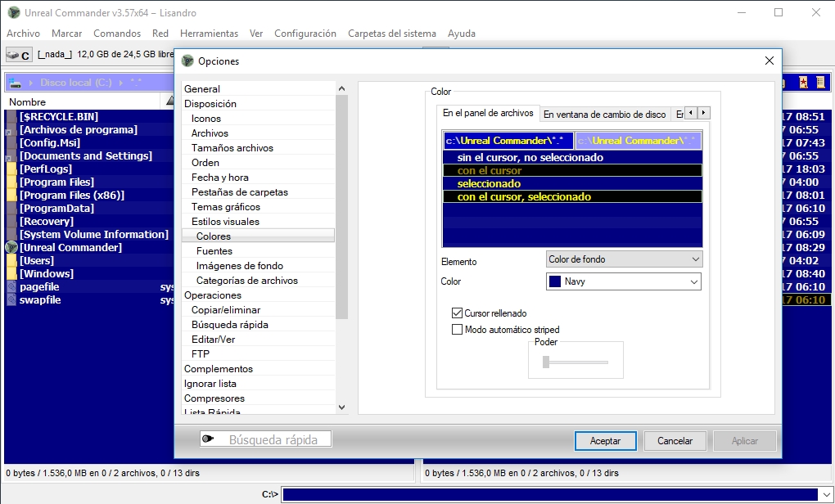Switch to En ventana de cambio de disco tab
Image resolution: width=835 pixels, height=504 pixels.
(604, 115)
